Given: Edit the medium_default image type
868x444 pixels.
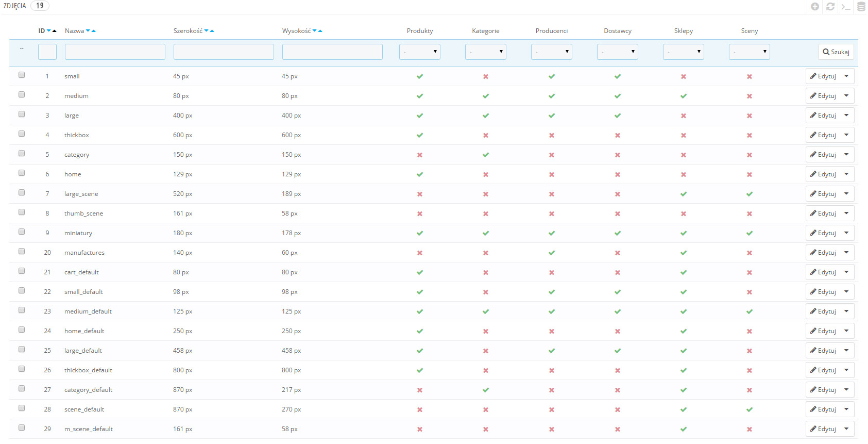Looking at the screenshot, I should [x=823, y=311].
